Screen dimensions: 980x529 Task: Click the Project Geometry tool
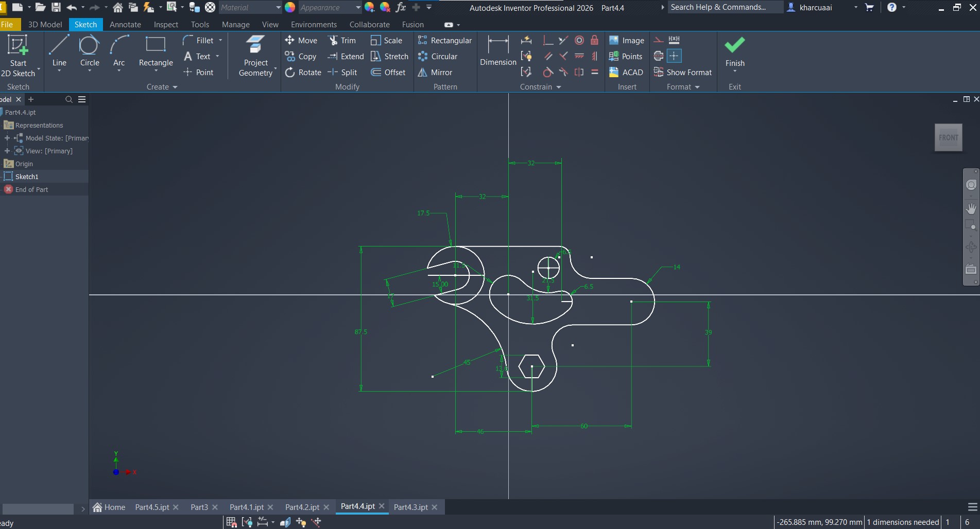(x=255, y=56)
